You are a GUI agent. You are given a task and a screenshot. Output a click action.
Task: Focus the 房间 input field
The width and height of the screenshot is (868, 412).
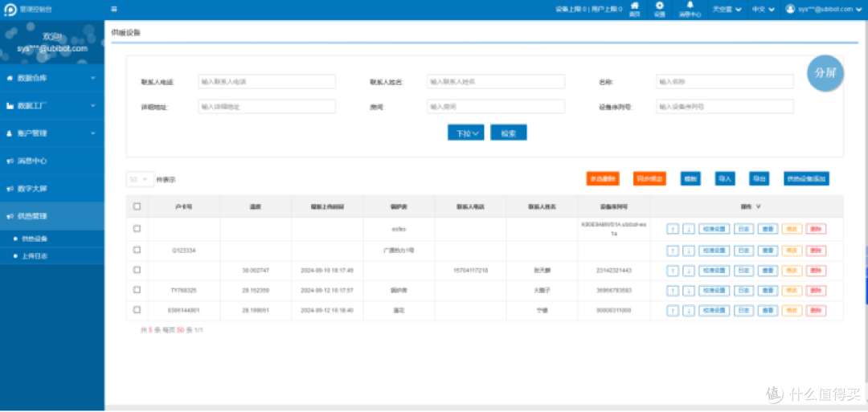tap(495, 106)
